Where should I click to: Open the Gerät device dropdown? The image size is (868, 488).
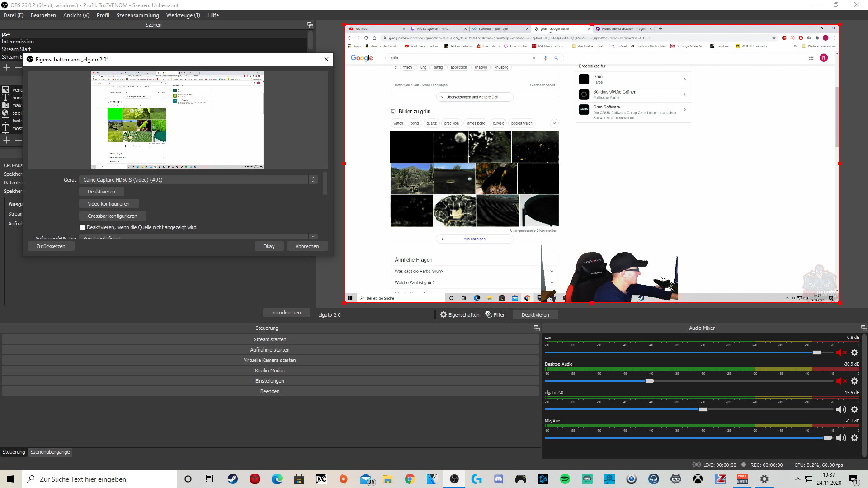tap(198, 180)
